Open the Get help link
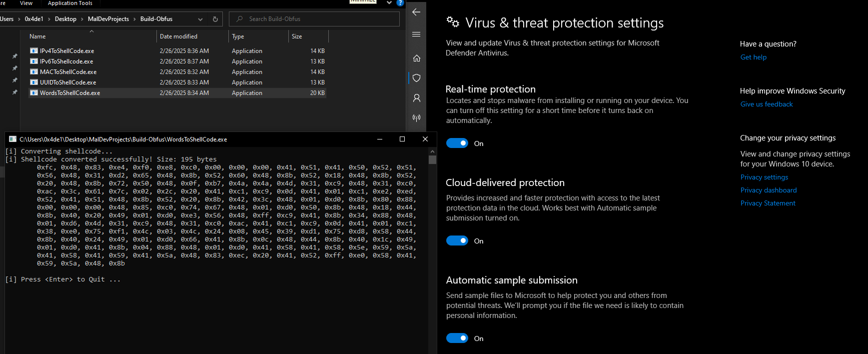The height and width of the screenshot is (354, 868). (x=754, y=57)
